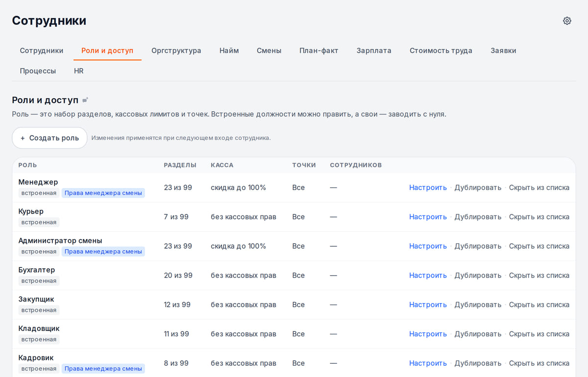The image size is (588, 377).
Task: Click 'без кассовых прав' in the Курьер row
Action: click(244, 217)
